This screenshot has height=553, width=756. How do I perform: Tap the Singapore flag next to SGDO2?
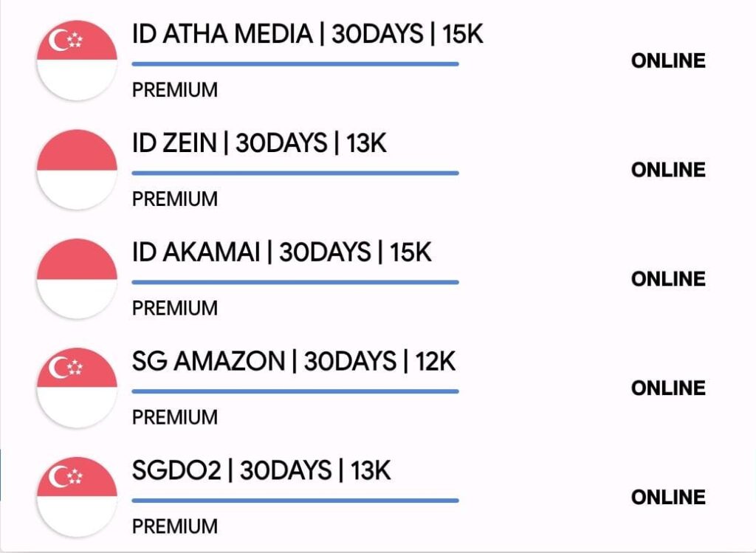pos(77,497)
